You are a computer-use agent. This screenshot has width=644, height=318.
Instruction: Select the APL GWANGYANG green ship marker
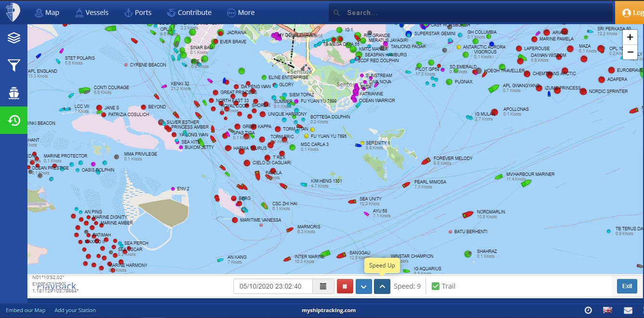click(493, 89)
